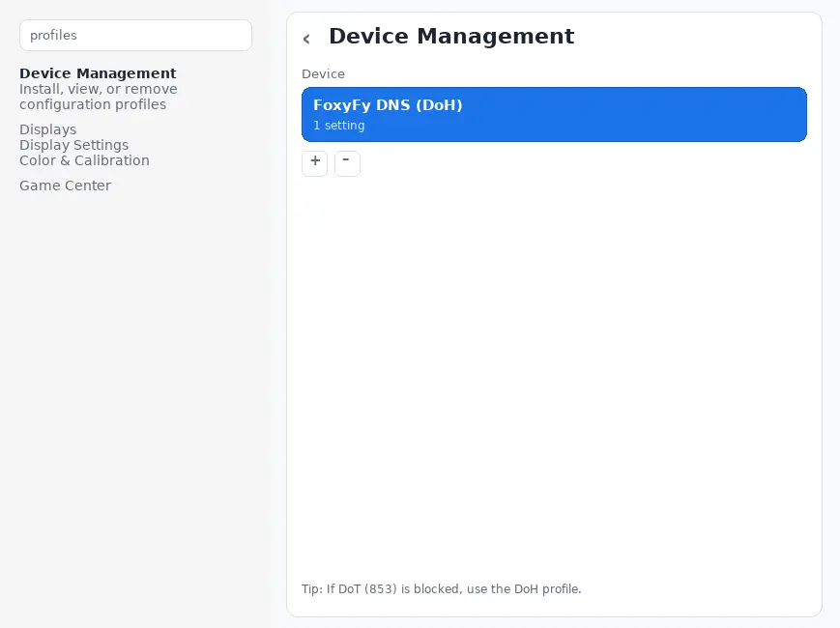This screenshot has width=840, height=628.
Task: Select the Display Settings search result
Action: (73, 145)
